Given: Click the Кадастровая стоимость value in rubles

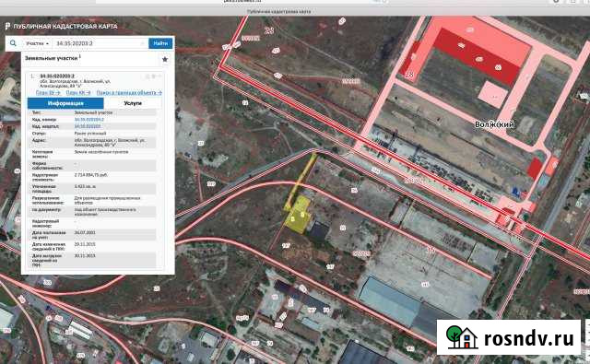Looking at the screenshot, I should 91,175.
